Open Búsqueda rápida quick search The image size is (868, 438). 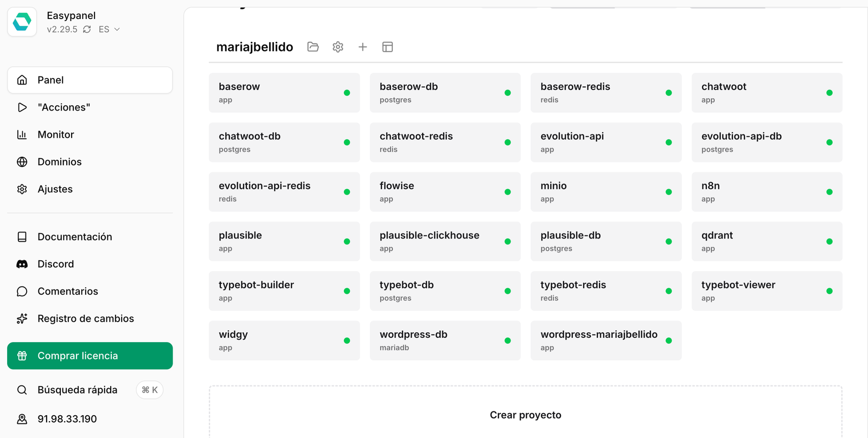pyautogui.click(x=90, y=390)
